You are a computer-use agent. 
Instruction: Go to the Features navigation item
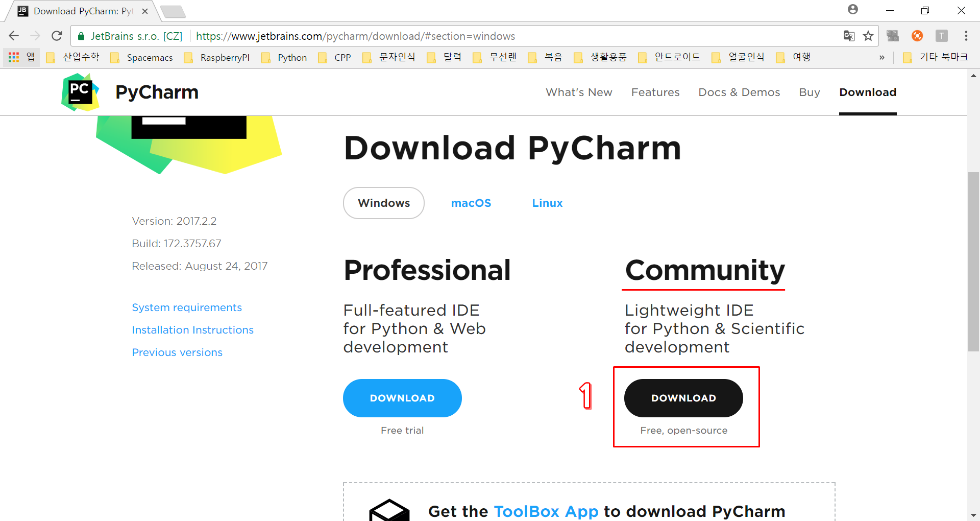655,92
